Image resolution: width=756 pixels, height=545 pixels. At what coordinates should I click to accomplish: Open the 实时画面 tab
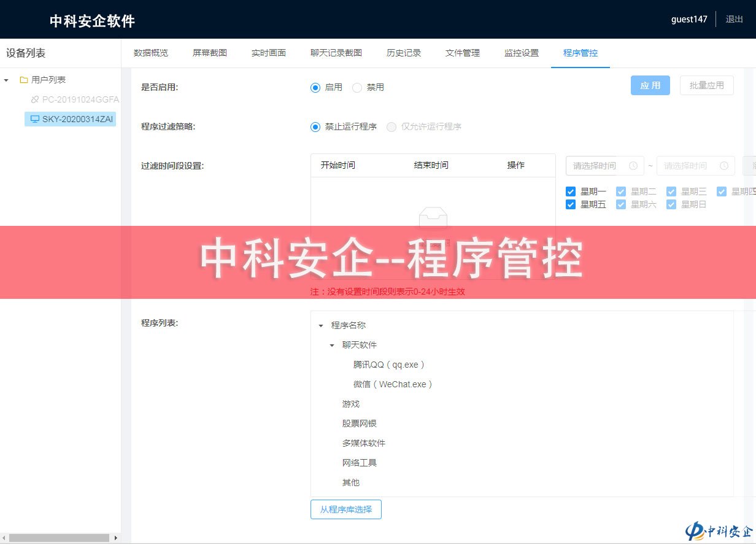[269, 53]
